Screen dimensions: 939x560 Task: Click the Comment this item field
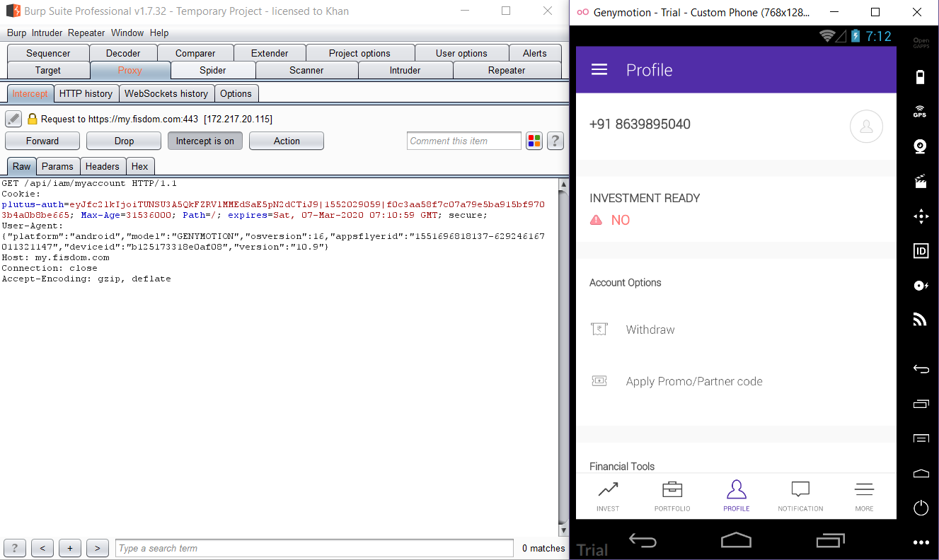(x=464, y=141)
